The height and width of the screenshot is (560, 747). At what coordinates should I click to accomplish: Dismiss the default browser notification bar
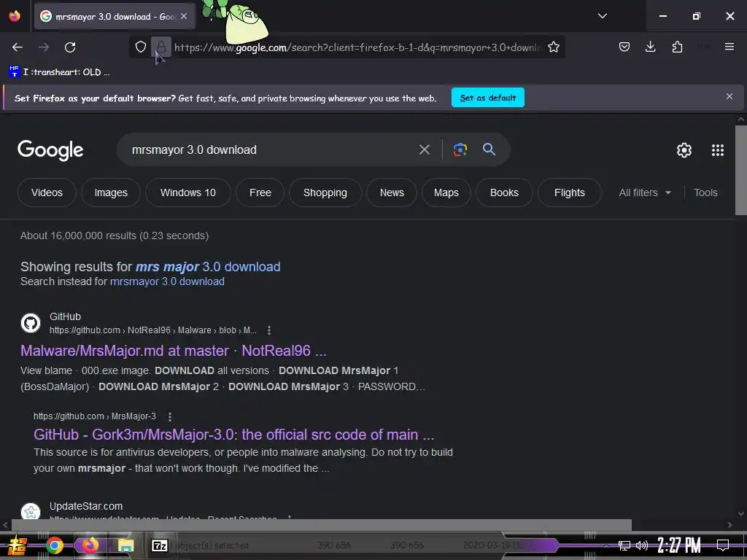(729, 97)
